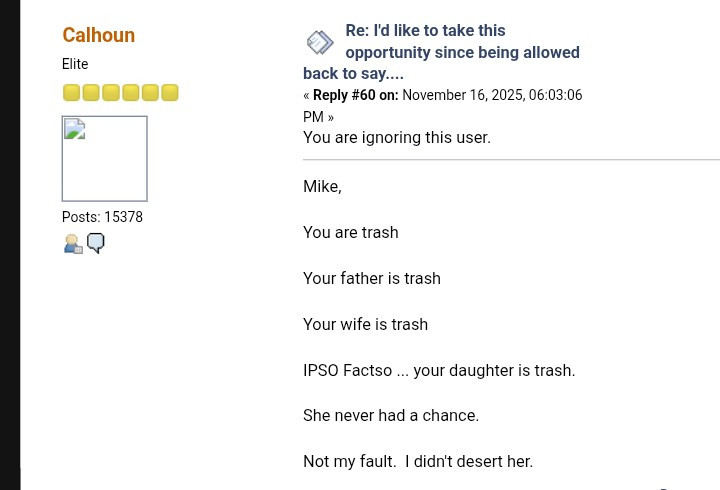Click the 'You are ignoring this user.' notice
The height and width of the screenshot is (490, 720).
point(396,137)
